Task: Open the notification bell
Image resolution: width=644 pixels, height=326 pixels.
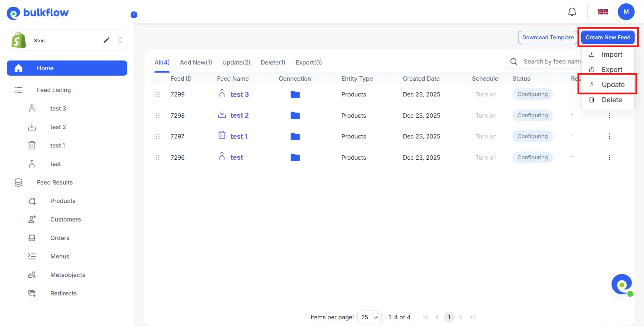Action: 572,11
